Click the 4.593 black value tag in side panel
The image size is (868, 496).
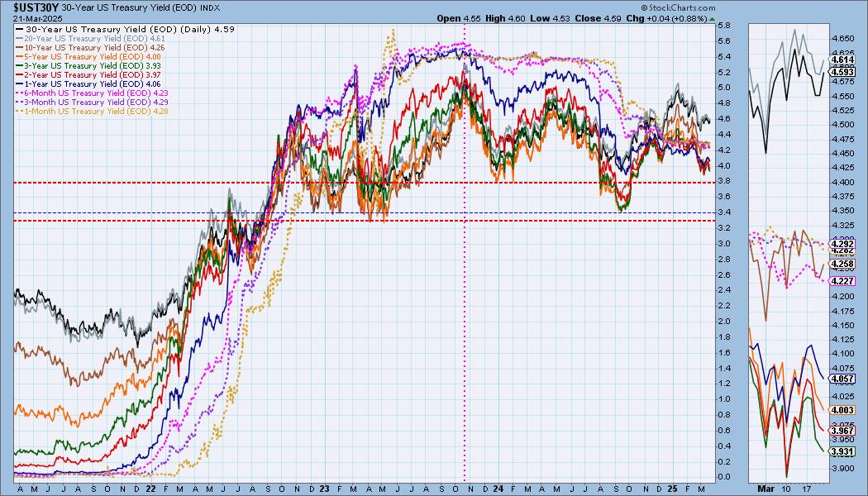coord(842,71)
